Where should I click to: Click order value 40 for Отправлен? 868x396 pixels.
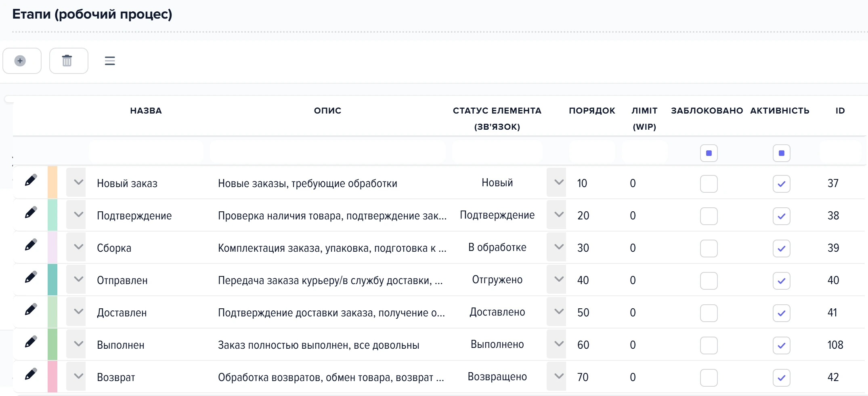coord(583,280)
